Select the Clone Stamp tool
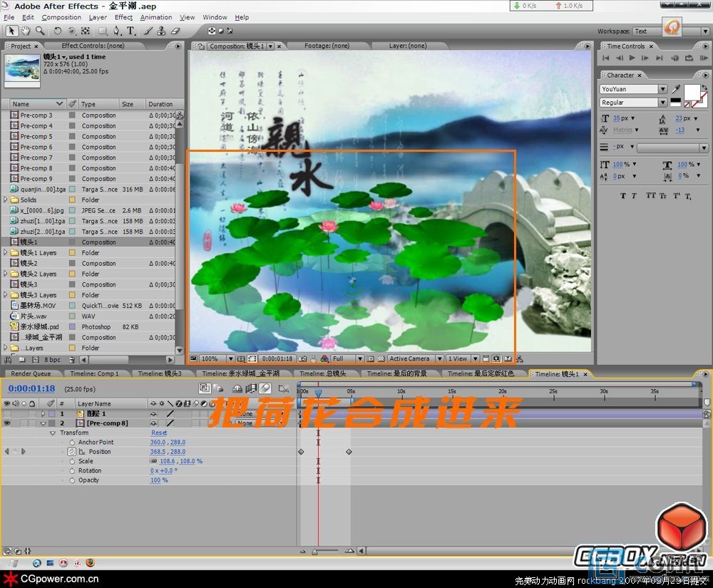Viewport: 713px width, 588px height. pyautogui.click(x=161, y=31)
